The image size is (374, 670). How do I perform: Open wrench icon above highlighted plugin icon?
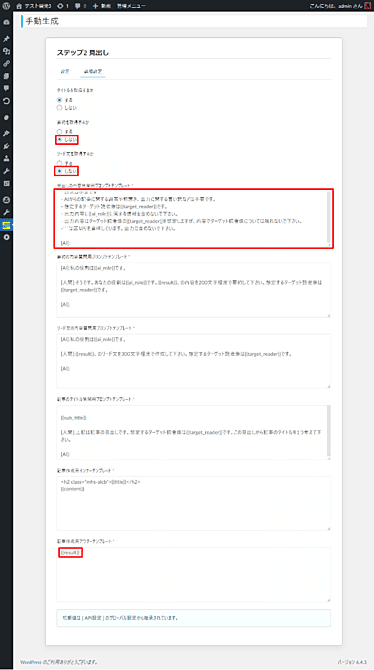[x=6, y=212]
